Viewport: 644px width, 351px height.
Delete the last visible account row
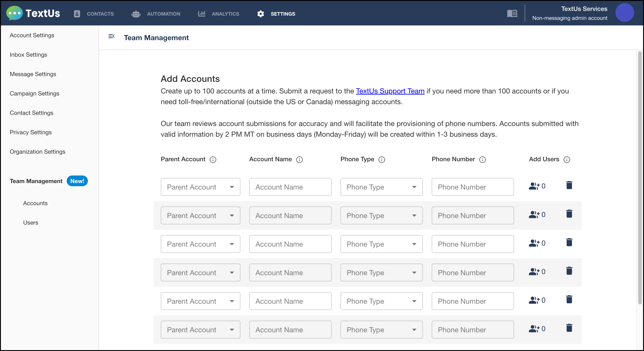pos(569,328)
